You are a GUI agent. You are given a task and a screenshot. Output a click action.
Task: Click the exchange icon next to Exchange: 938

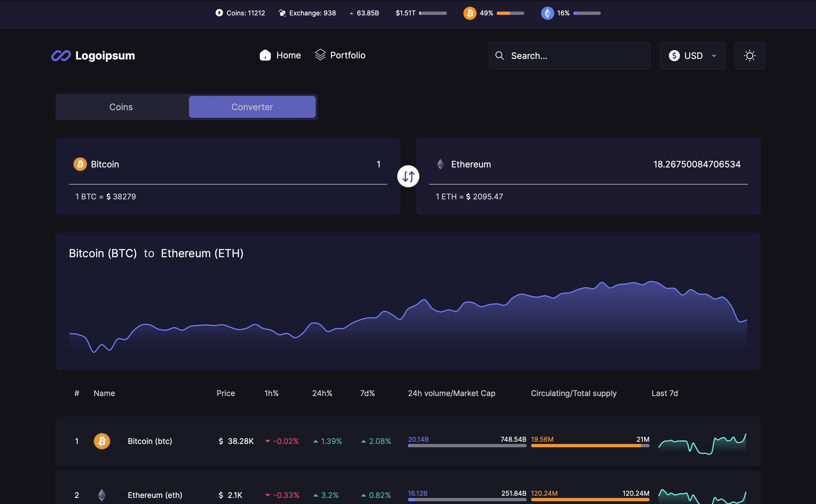282,13
